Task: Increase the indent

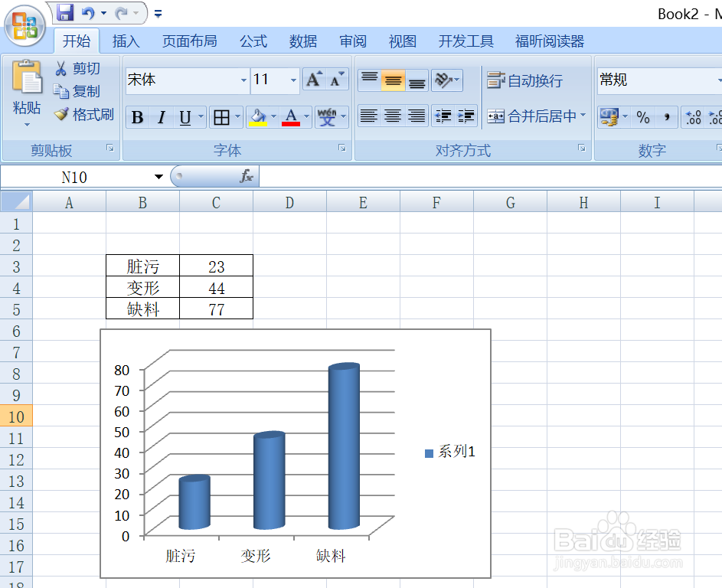Action: coord(466,116)
